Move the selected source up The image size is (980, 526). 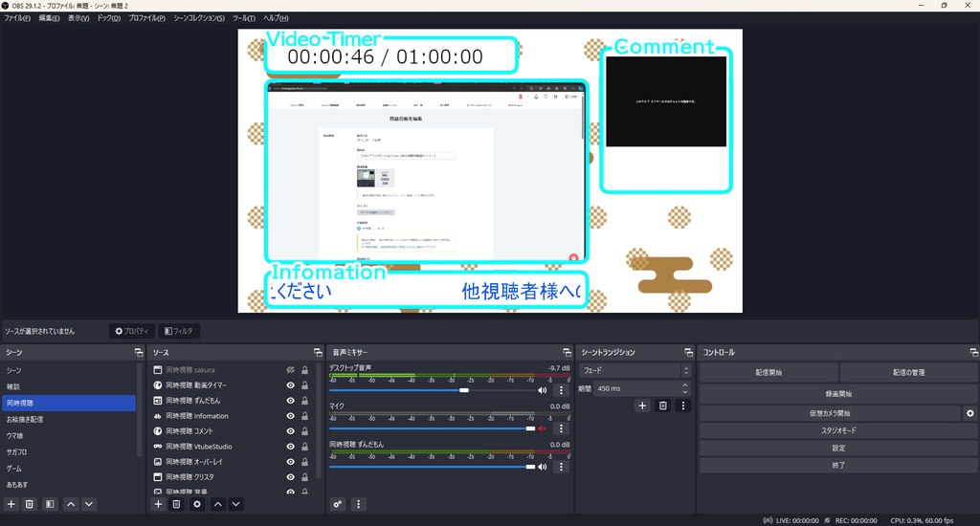click(217, 504)
